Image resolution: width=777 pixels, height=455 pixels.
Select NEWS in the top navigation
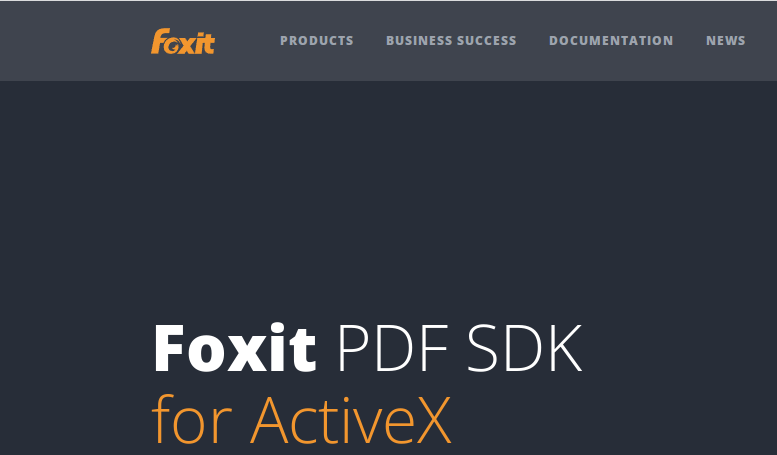(x=725, y=41)
